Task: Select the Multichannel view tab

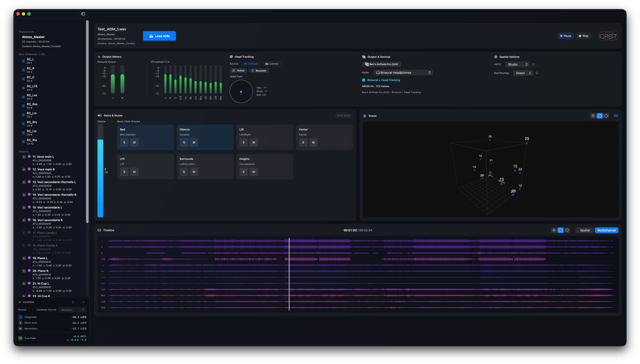Action: pos(606,230)
